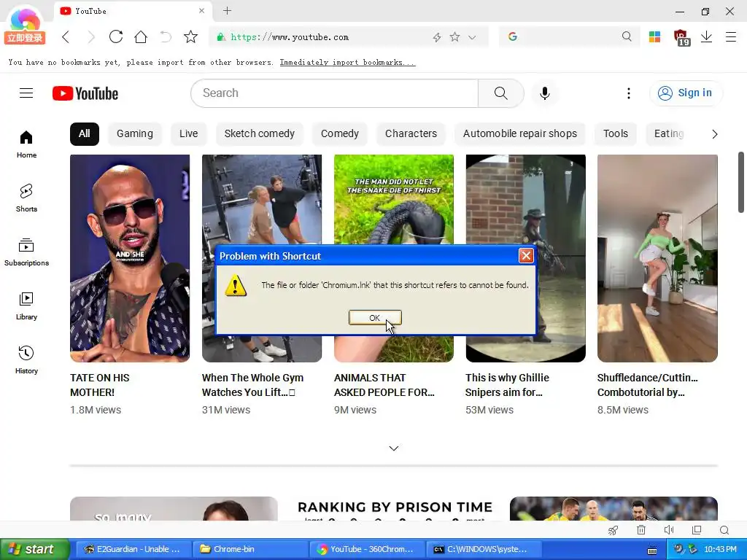747x560 pixels.
Task: Open When The Whole Gym Watches title
Action: click(252, 385)
